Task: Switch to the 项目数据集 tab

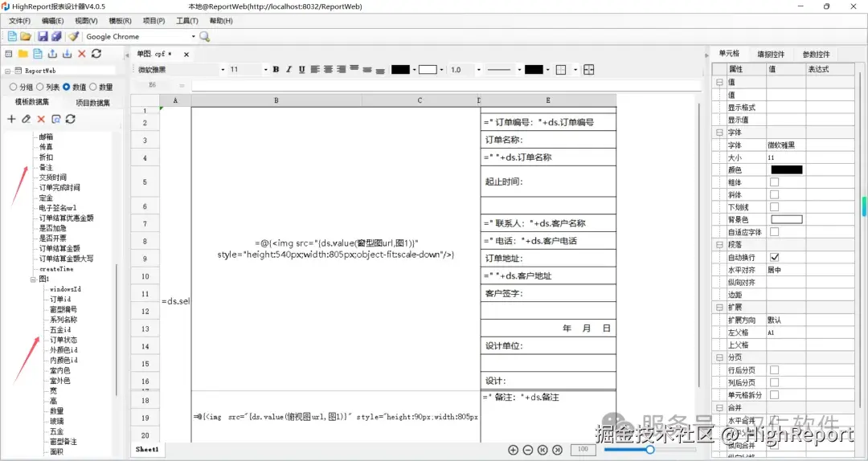Action: [x=92, y=103]
